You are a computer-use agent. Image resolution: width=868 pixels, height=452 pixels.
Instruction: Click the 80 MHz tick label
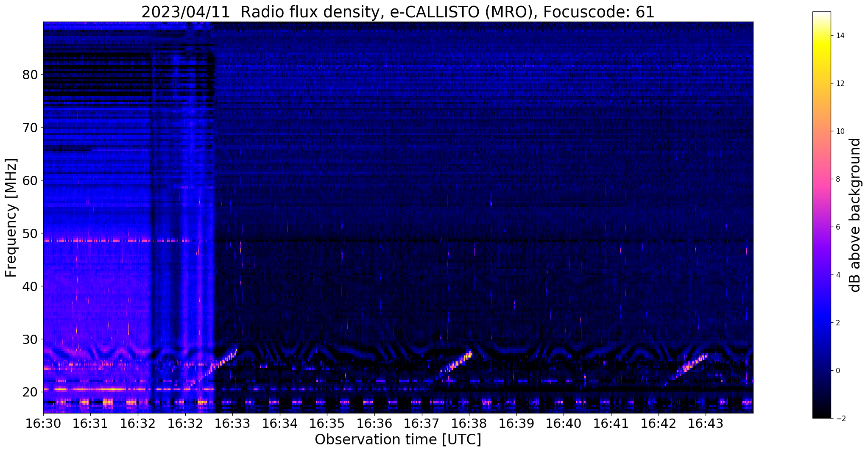coord(31,75)
